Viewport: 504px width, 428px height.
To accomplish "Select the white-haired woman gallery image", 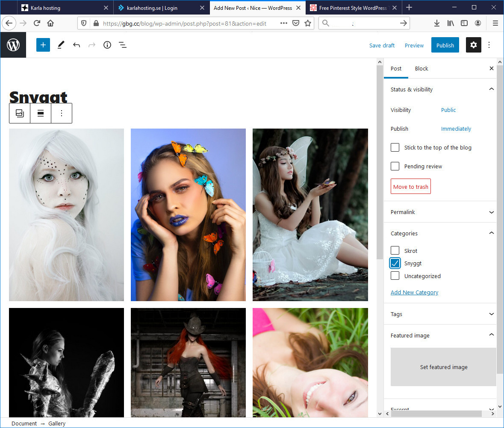I will 67,215.
